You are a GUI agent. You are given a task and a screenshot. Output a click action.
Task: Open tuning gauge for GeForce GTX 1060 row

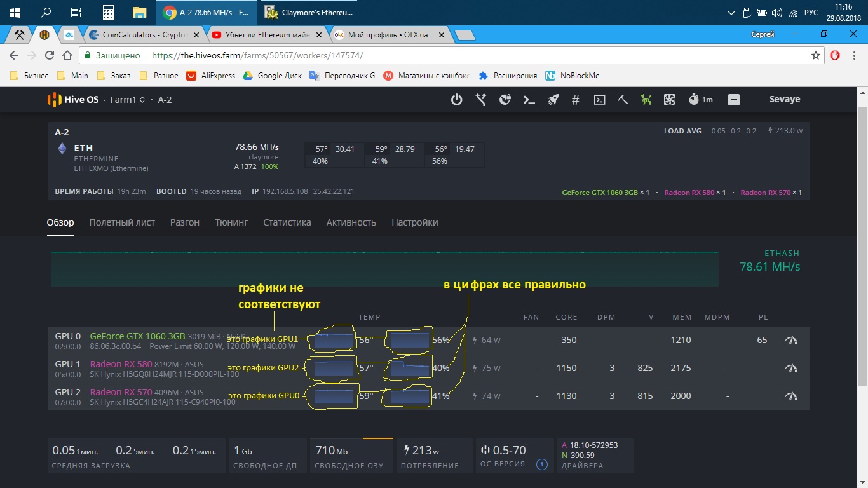click(x=791, y=341)
